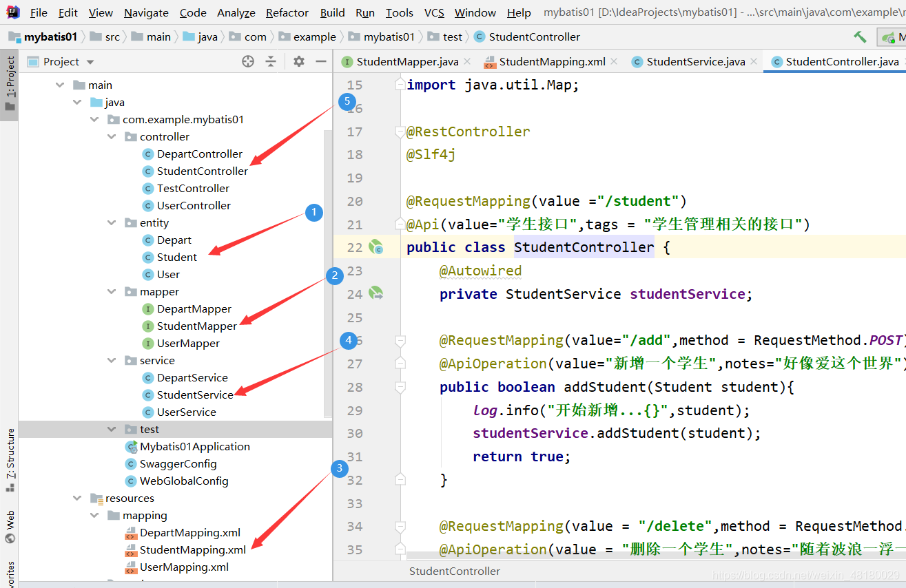The width and height of the screenshot is (906, 588).
Task: Open the VCS menu
Action: [x=434, y=12]
